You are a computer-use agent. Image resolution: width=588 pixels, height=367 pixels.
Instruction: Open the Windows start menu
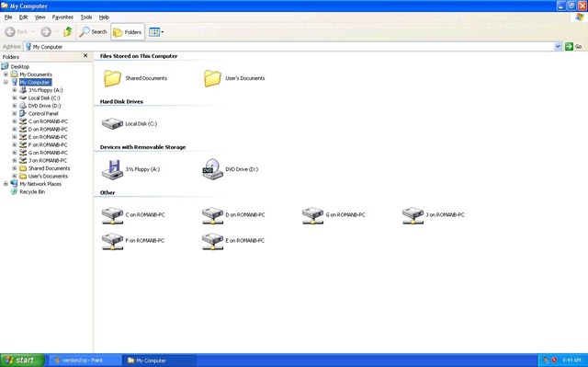[x=22, y=361]
